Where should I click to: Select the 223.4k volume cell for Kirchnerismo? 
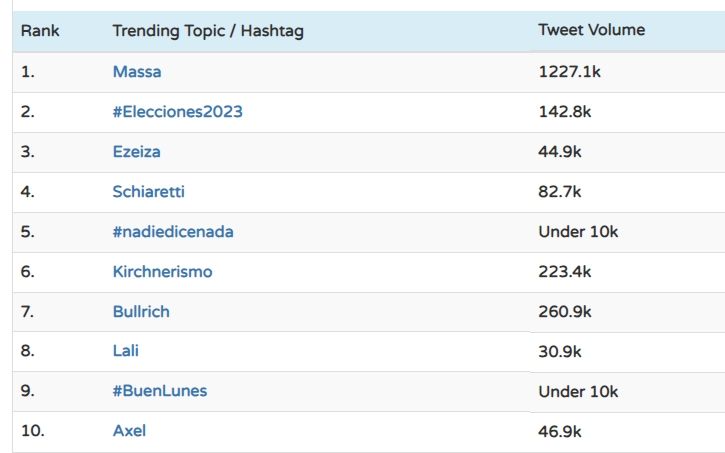(565, 272)
